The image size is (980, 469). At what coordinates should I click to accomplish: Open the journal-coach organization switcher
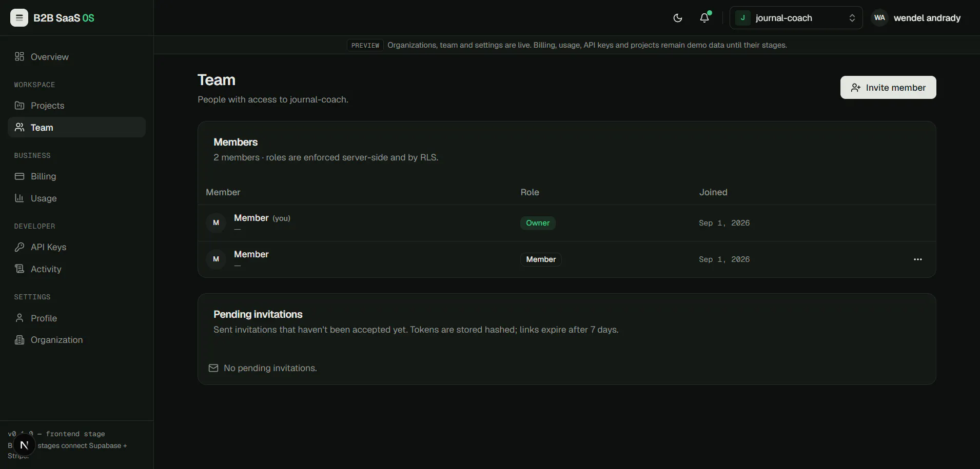(x=796, y=18)
